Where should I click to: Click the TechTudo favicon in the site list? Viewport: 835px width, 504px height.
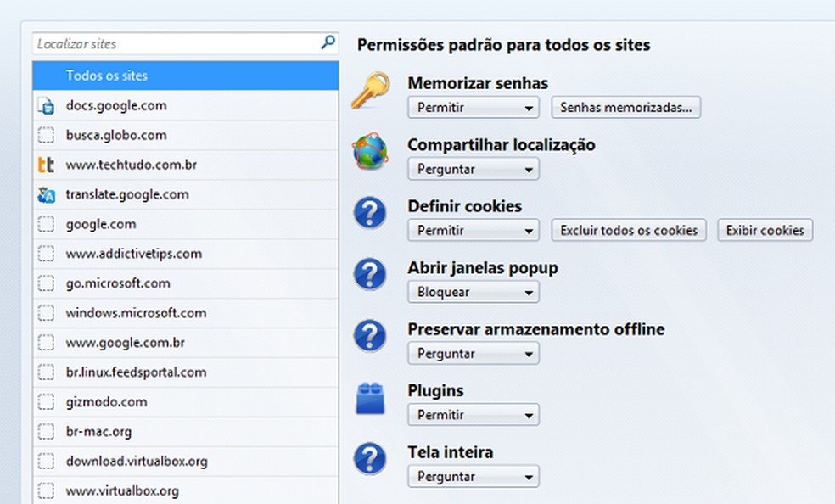[48, 165]
